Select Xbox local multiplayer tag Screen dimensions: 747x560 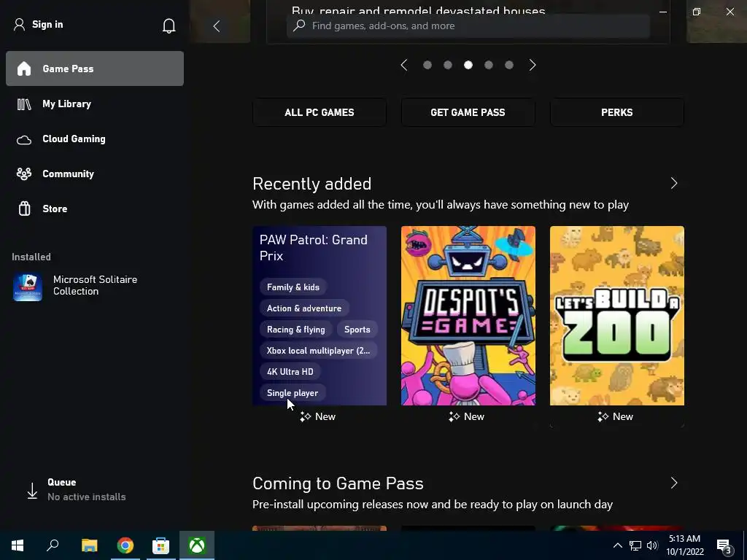[318, 351]
